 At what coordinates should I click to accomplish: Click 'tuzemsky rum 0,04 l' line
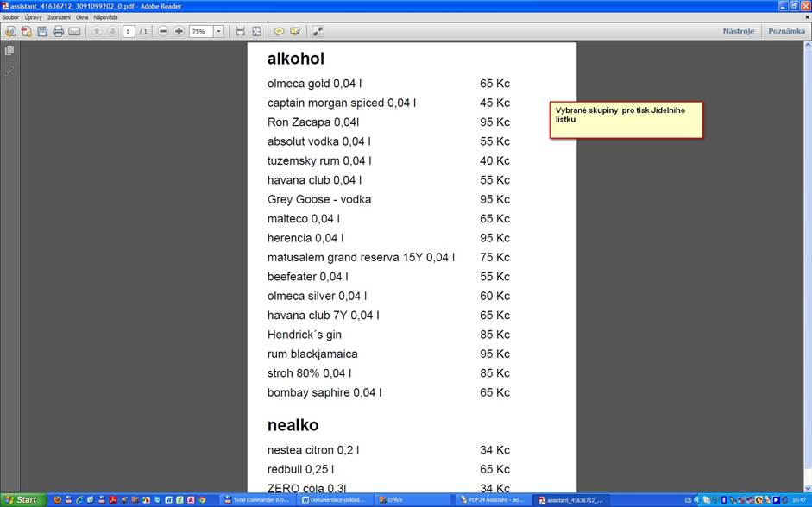(319, 161)
